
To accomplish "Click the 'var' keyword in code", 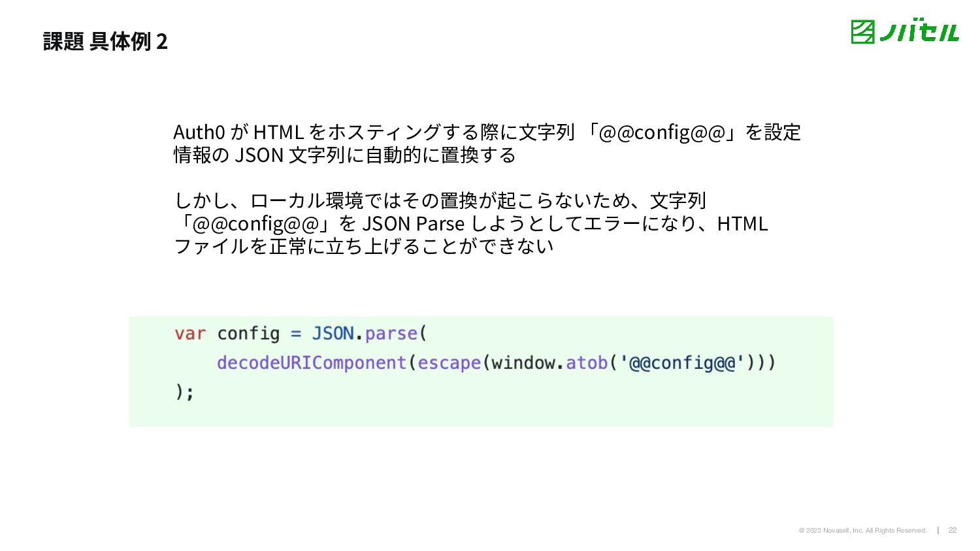I will pos(190,334).
